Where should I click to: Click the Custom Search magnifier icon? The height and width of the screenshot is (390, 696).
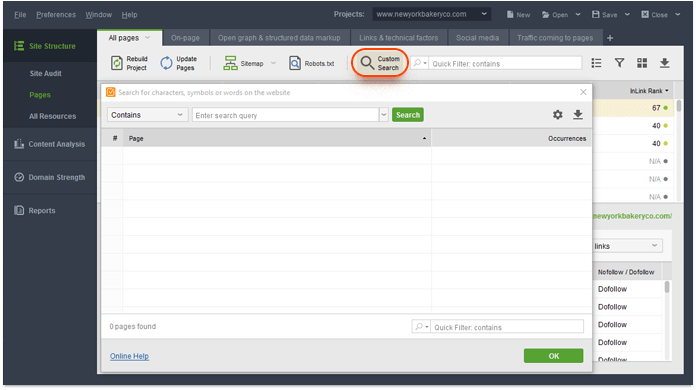(367, 63)
